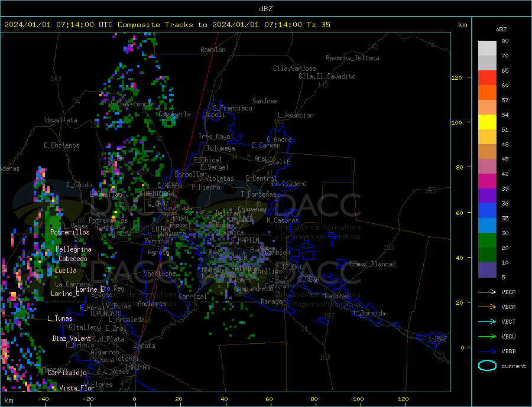Click the Carrizalejo place label

pos(67,373)
